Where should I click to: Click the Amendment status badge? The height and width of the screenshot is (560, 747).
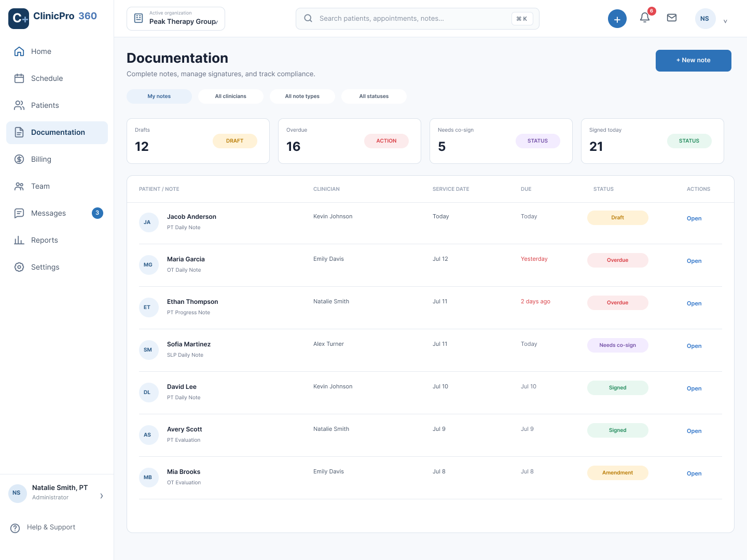pyautogui.click(x=618, y=473)
